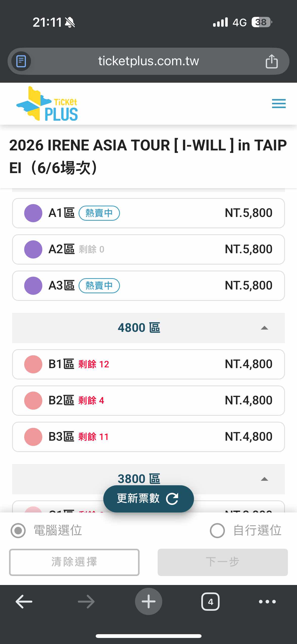The width and height of the screenshot is (297, 644).
Task: Collapse the 3800 區 section
Action: click(264, 479)
